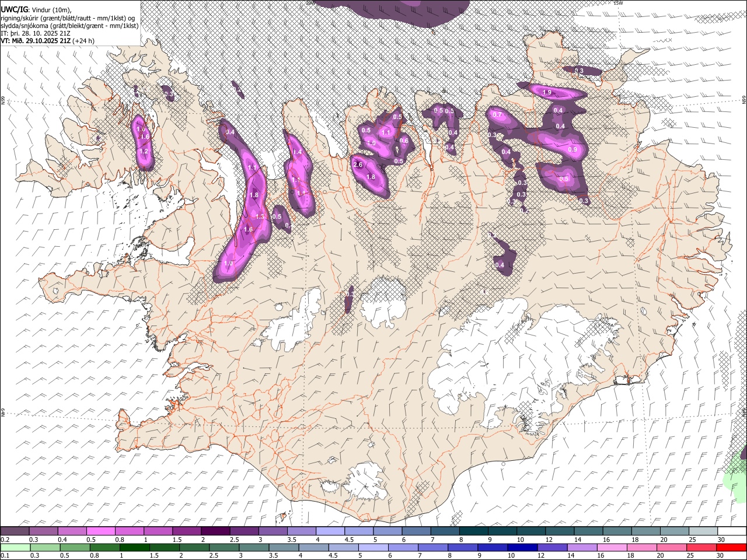Select the deep blue lower swatch between 10 and 12

(x=522, y=547)
